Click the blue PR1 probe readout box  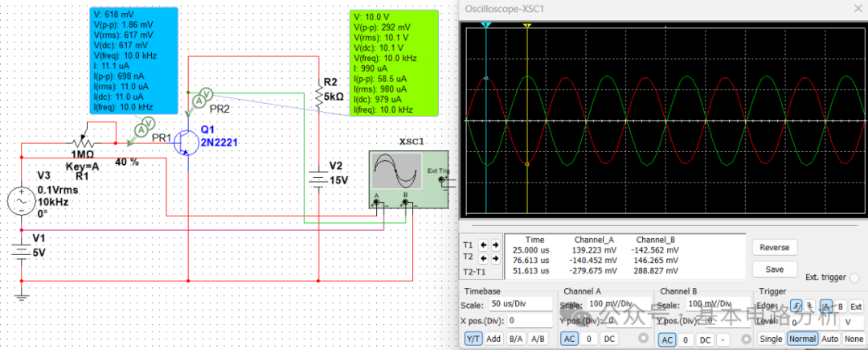point(133,60)
